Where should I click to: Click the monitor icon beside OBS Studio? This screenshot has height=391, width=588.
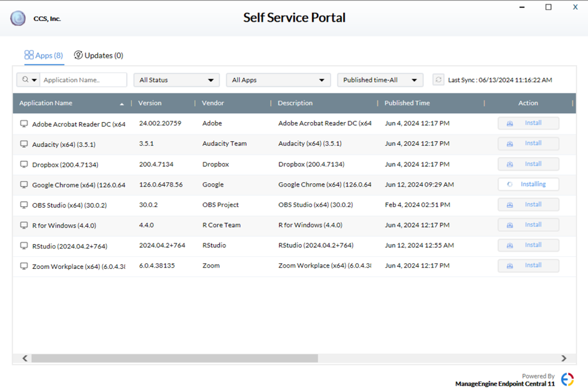(24, 205)
